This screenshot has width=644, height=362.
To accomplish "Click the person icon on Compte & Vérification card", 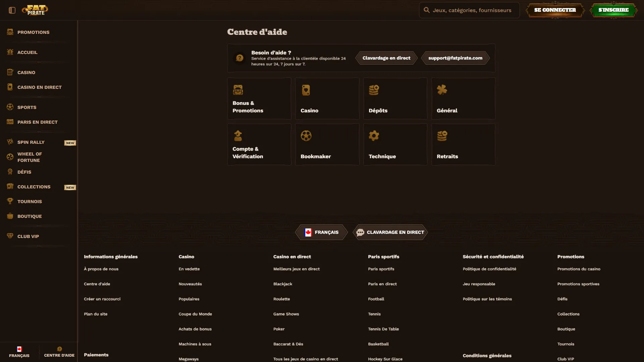I will point(238,136).
